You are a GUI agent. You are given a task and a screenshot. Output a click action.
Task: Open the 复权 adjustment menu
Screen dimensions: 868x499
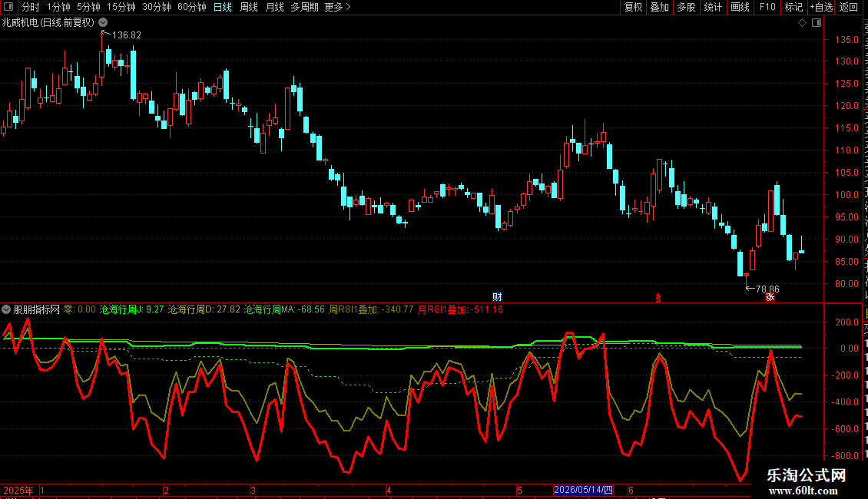point(633,7)
